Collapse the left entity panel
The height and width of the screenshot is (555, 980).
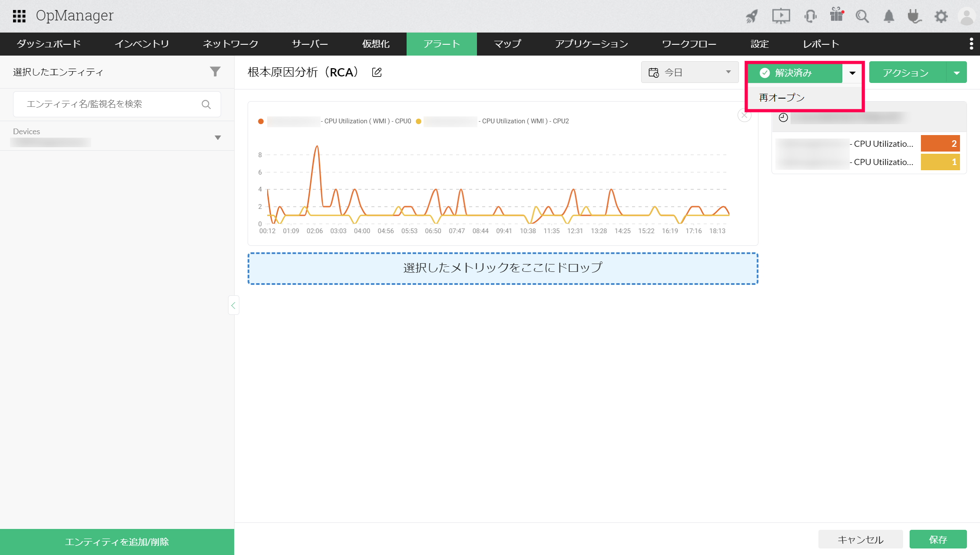pos(233,306)
